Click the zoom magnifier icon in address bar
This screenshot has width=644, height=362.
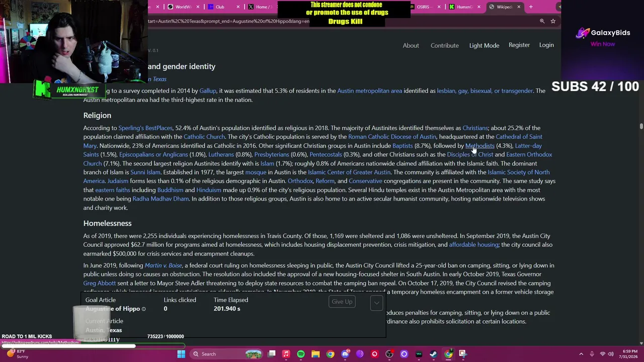pos(542,21)
